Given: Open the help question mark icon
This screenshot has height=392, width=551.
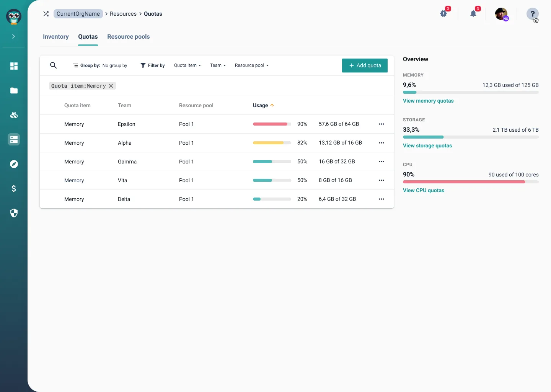Looking at the screenshot, I should pos(533,14).
